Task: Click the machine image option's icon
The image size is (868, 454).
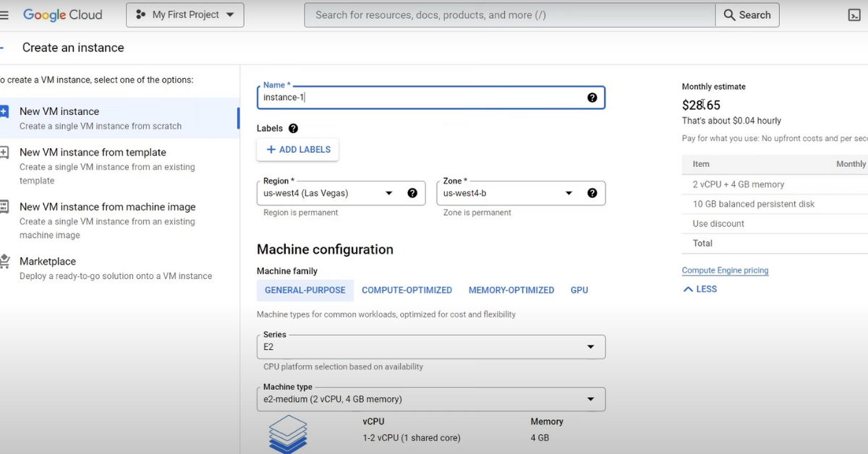Action: pos(4,207)
